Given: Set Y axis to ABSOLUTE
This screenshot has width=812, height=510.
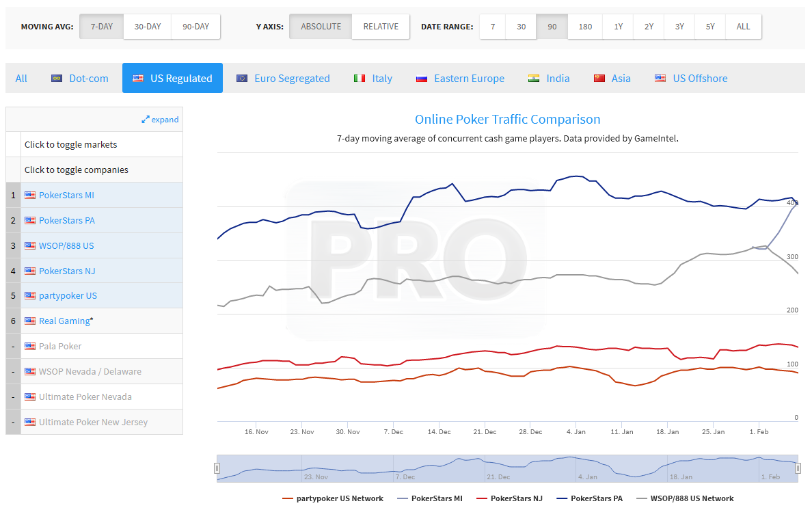Looking at the screenshot, I should pos(321,27).
